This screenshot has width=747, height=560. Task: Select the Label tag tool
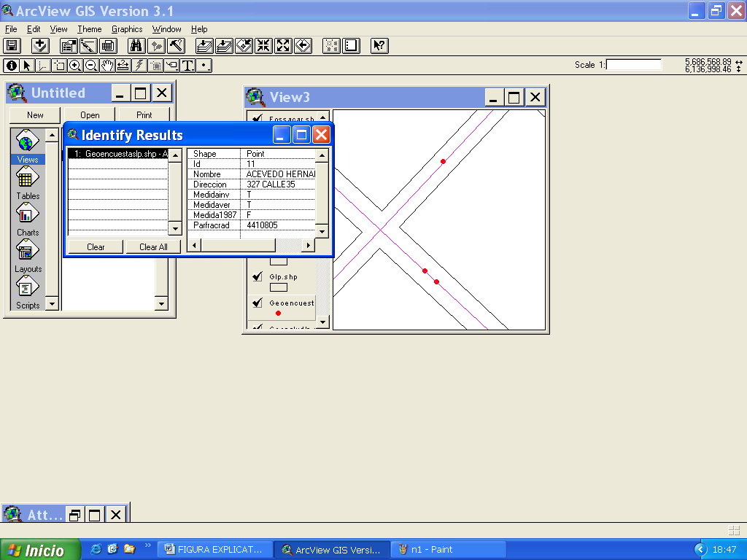pyautogui.click(x=172, y=65)
